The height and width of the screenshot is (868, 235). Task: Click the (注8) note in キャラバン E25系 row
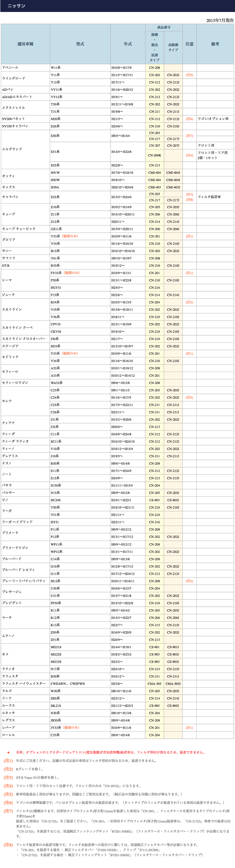click(189, 200)
